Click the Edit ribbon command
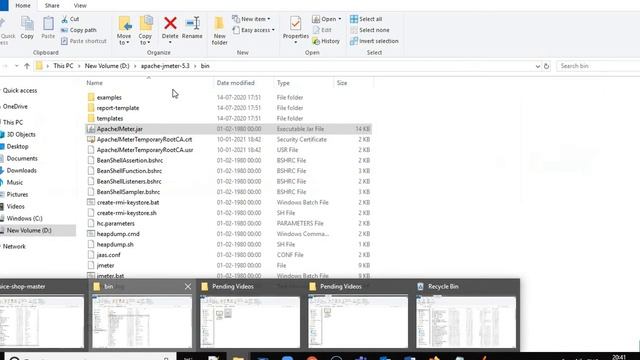The height and width of the screenshot is (360, 640). 322,30
